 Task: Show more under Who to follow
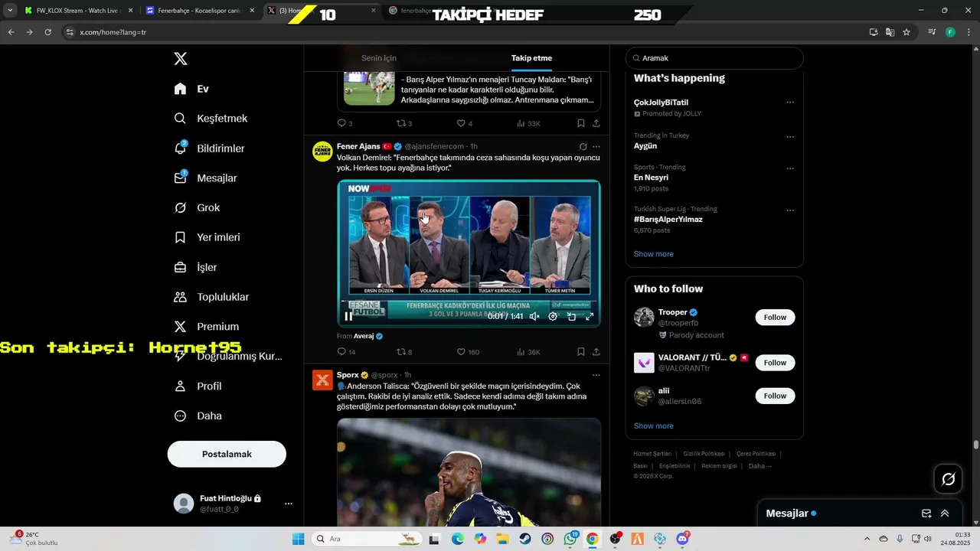point(654,426)
